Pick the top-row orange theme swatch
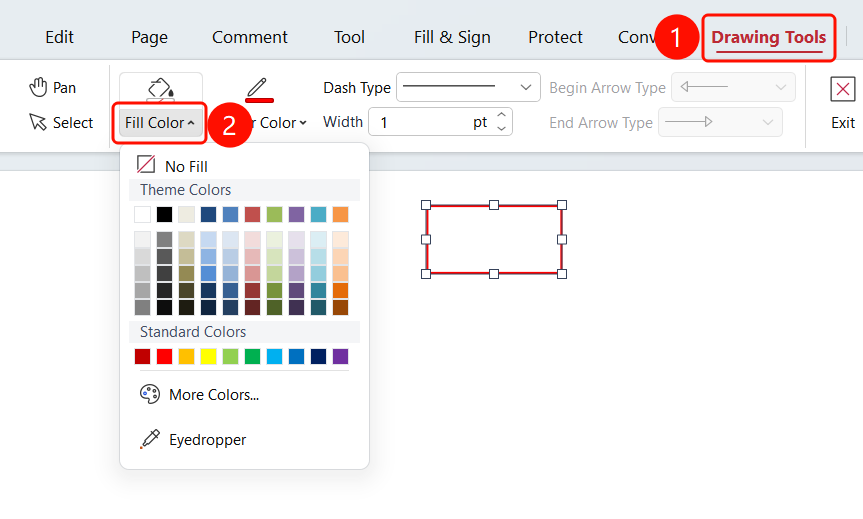The image size is (863, 519). [x=341, y=214]
